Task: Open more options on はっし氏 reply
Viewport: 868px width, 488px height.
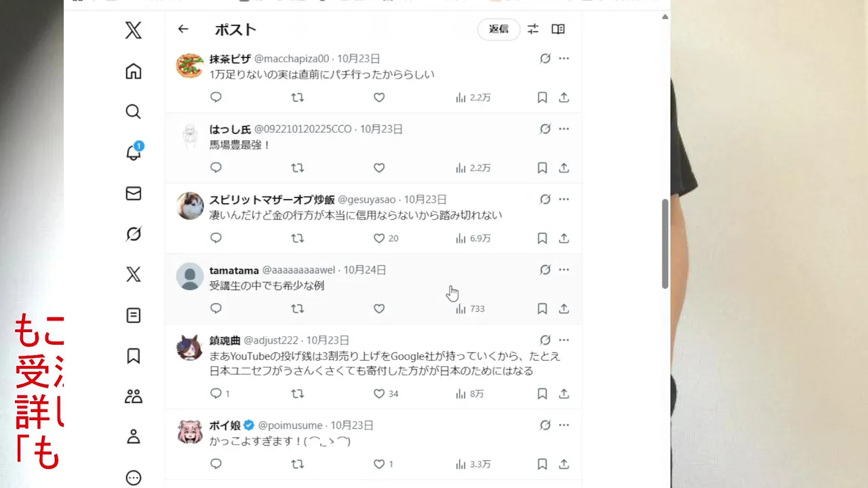Action: click(x=564, y=129)
